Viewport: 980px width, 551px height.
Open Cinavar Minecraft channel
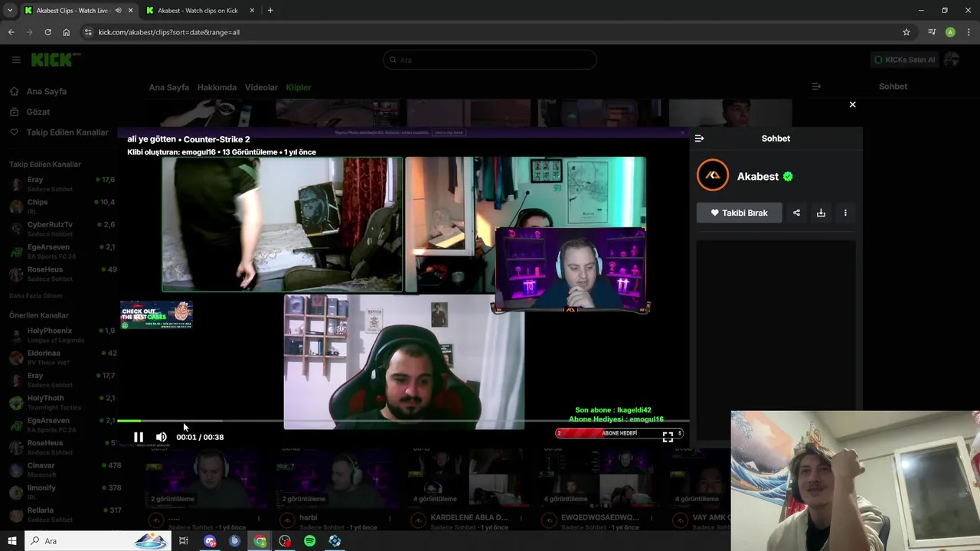(61, 469)
